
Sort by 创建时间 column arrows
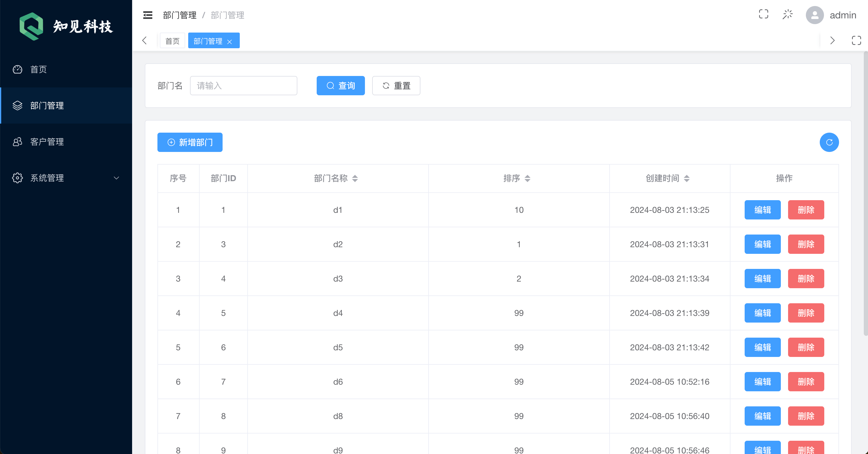[686, 178]
